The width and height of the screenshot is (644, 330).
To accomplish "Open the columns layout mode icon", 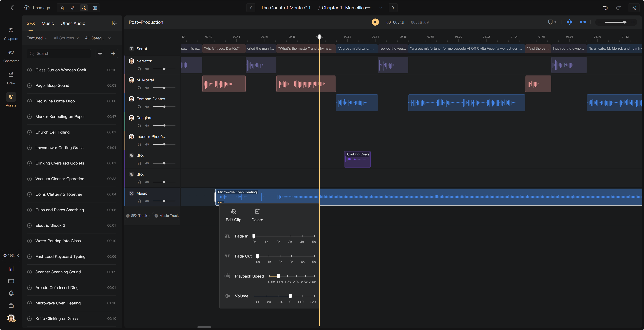I will click(95, 8).
